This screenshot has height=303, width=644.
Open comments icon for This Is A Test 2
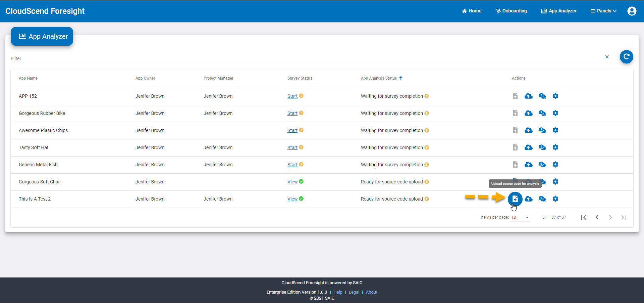click(542, 199)
